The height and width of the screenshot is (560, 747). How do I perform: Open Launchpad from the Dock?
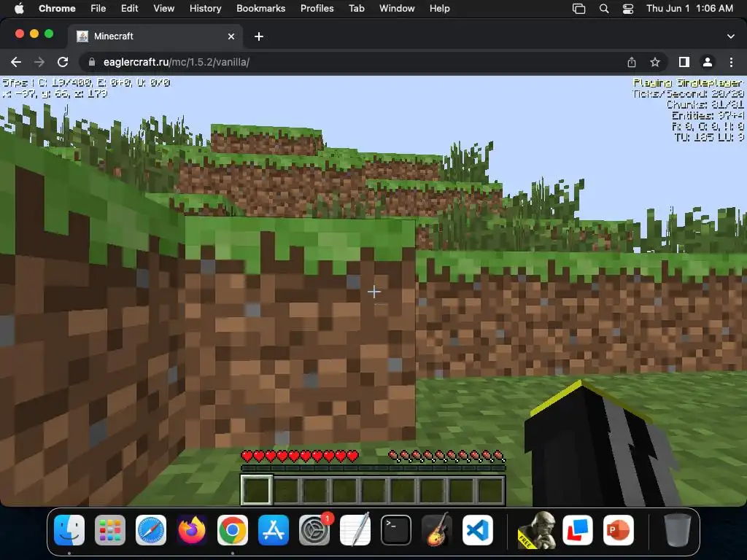pyautogui.click(x=110, y=530)
